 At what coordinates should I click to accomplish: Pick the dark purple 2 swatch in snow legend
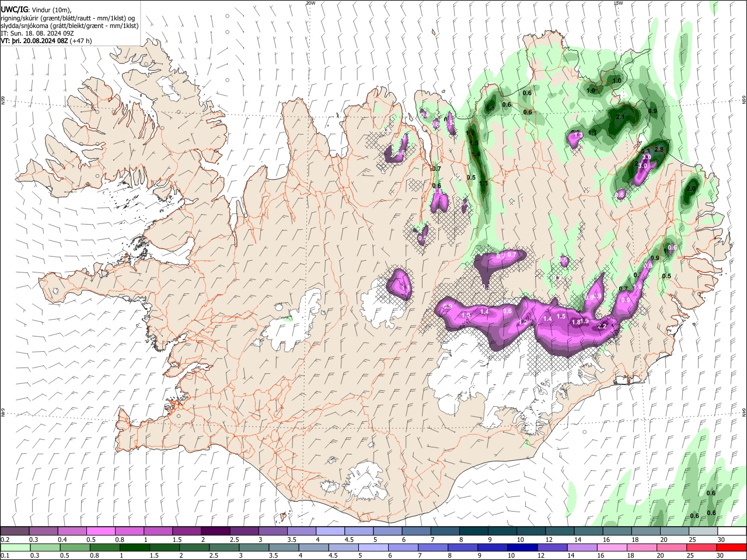point(215,531)
